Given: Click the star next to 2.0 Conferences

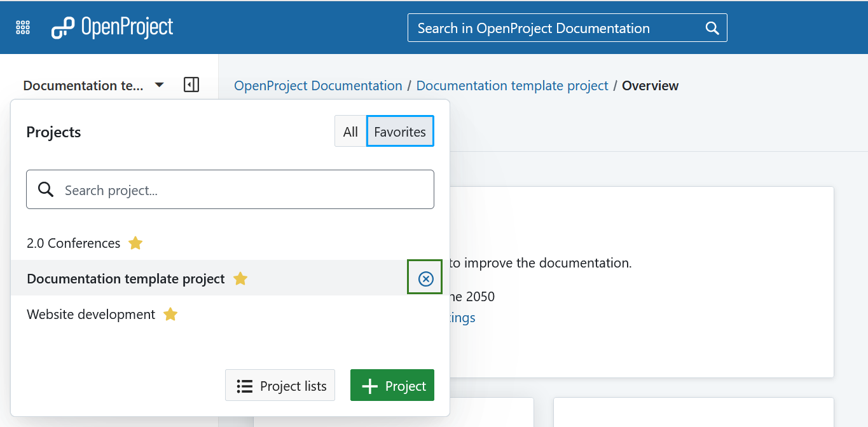Looking at the screenshot, I should pos(135,243).
